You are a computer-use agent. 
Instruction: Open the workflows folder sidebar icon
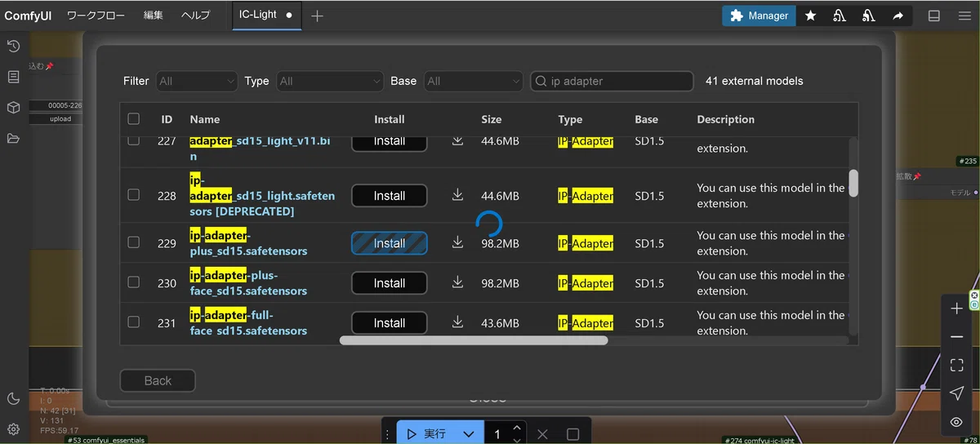[13, 139]
